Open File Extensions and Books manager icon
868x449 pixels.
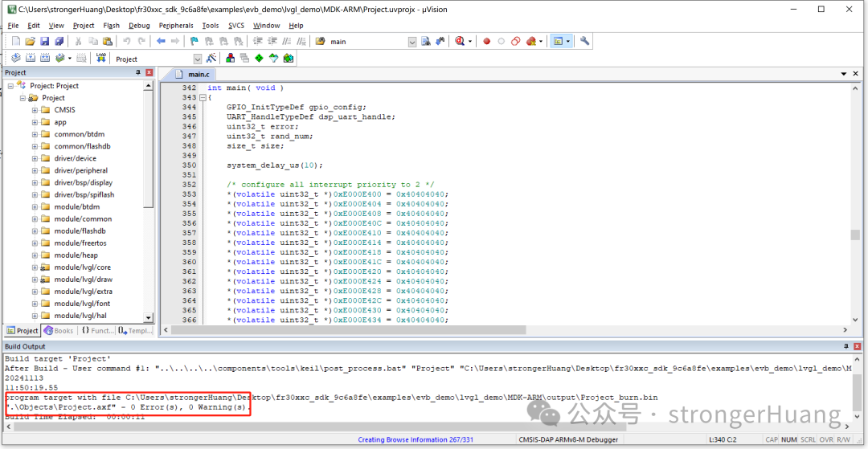[x=231, y=58]
